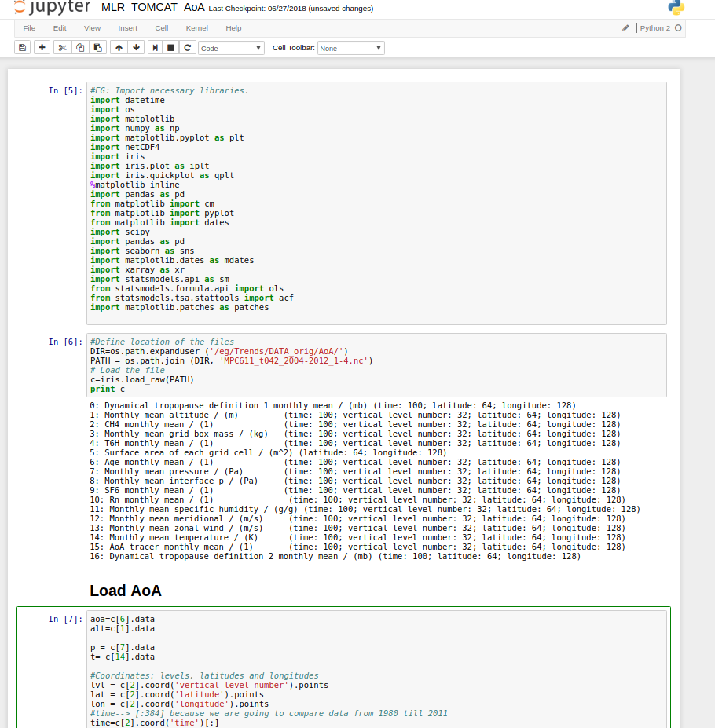Screen dimensions: 715x728
Task: Interrupt the kernel
Action: (170, 47)
